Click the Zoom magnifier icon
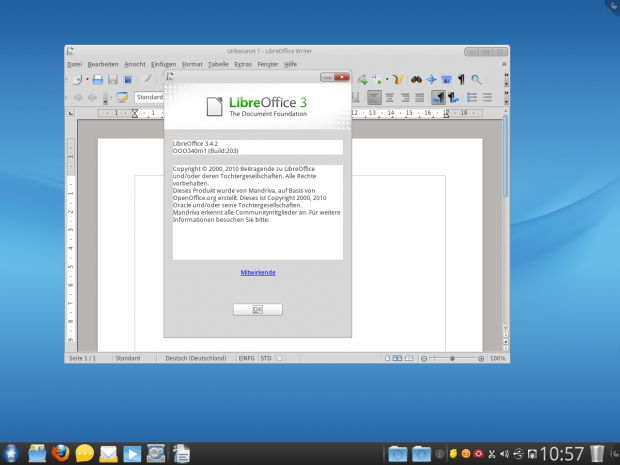This screenshot has height=465, width=620. point(476,79)
